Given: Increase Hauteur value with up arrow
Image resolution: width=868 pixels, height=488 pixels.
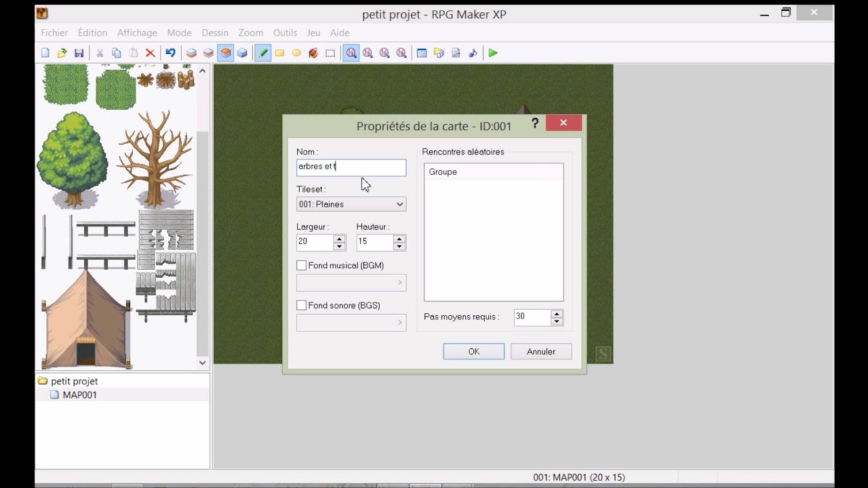Looking at the screenshot, I should pyautogui.click(x=399, y=239).
